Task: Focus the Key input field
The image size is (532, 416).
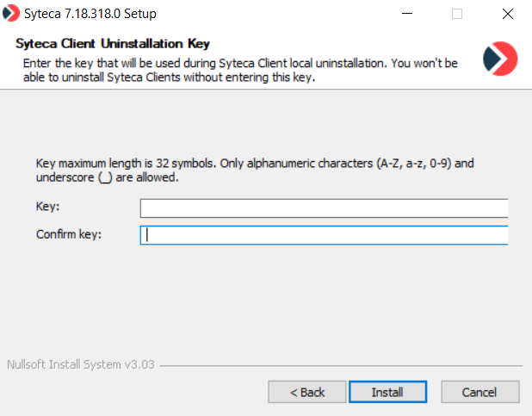Action: (x=324, y=208)
